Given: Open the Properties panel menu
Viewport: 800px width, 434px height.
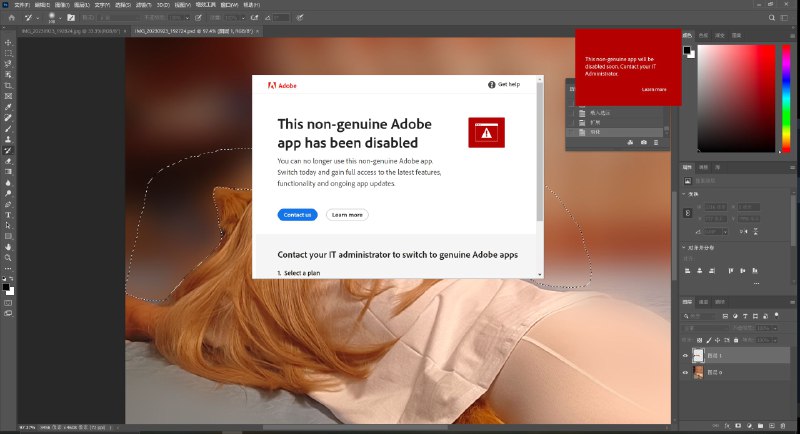Looking at the screenshot, I should pyautogui.click(x=792, y=167).
